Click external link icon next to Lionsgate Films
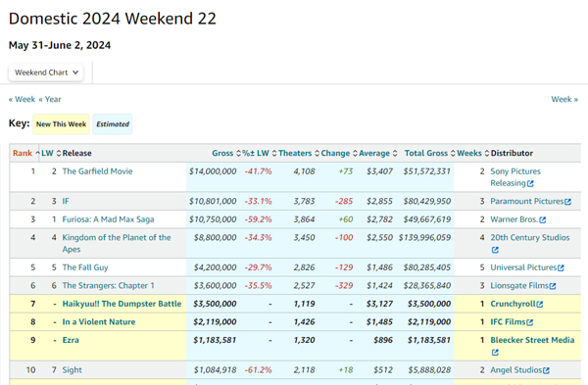Image resolution: width=588 pixels, height=385 pixels. point(553,286)
